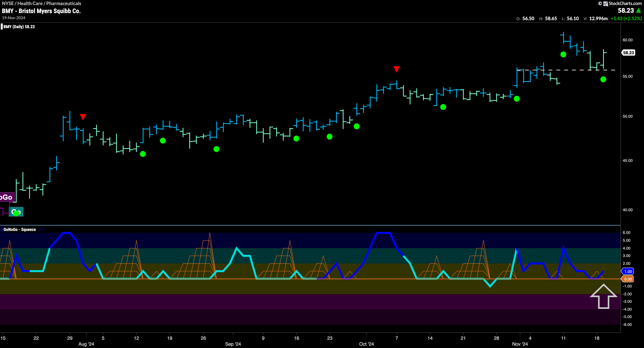Click the 58.23 last-price tag on price axis

[628, 52]
